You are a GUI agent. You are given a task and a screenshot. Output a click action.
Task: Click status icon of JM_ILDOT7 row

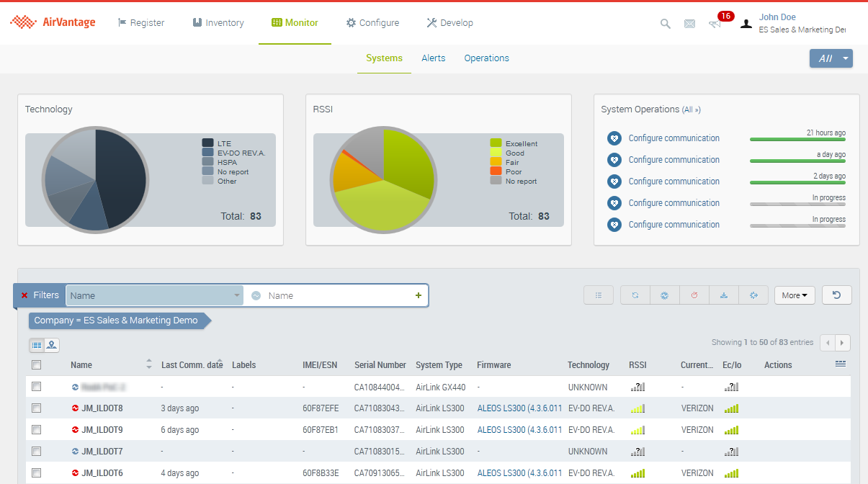(x=75, y=452)
